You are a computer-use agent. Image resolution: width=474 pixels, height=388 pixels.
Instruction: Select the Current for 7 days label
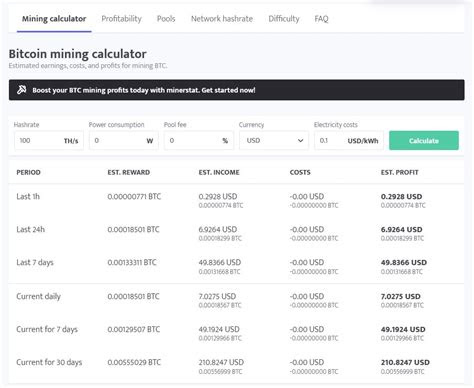[x=47, y=329]
